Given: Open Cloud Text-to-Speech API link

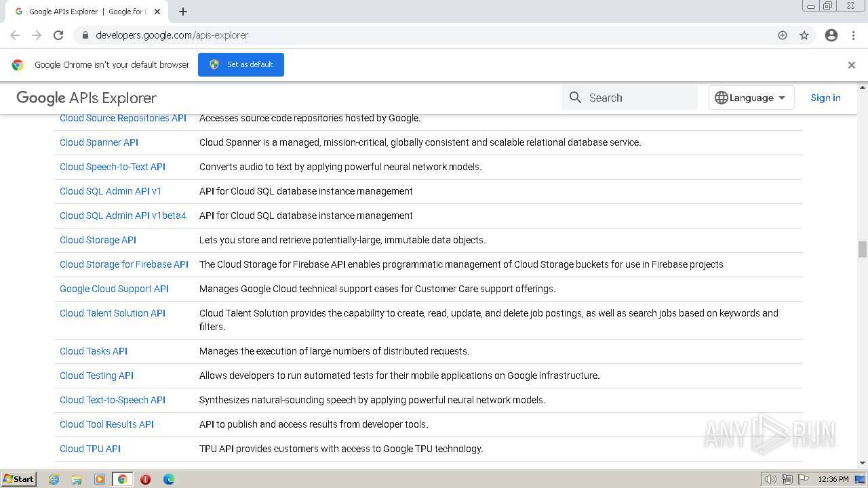Looking at the screenshot, I should pyautogui.click(x=113, y=400).
